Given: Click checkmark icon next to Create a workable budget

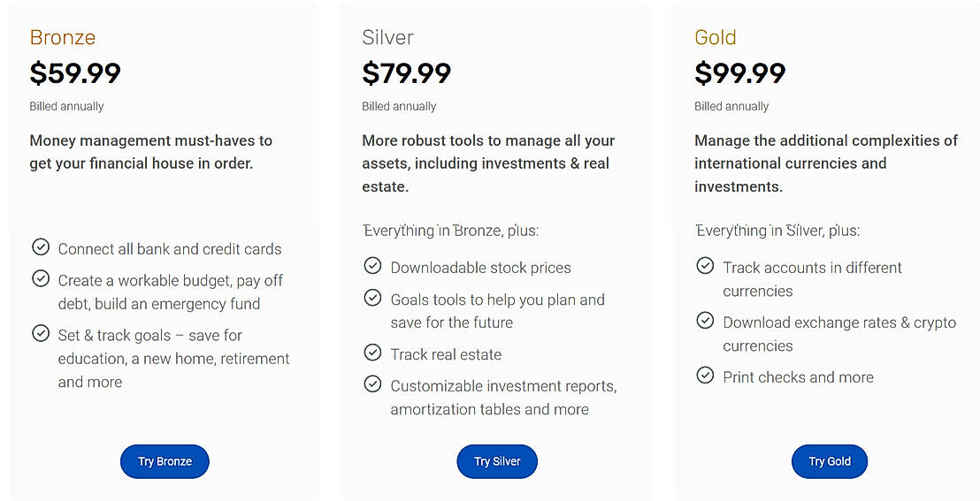Looking at the screenshot, I should pos(40,279).
